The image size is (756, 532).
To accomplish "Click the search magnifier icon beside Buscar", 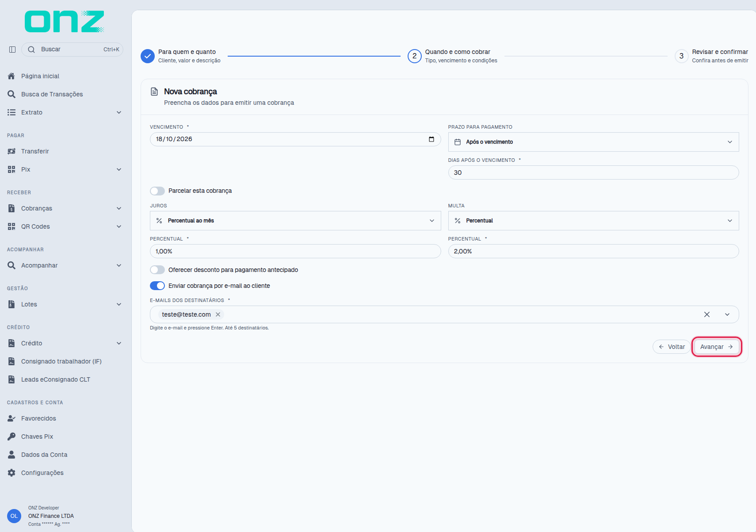I will [31, 50].
